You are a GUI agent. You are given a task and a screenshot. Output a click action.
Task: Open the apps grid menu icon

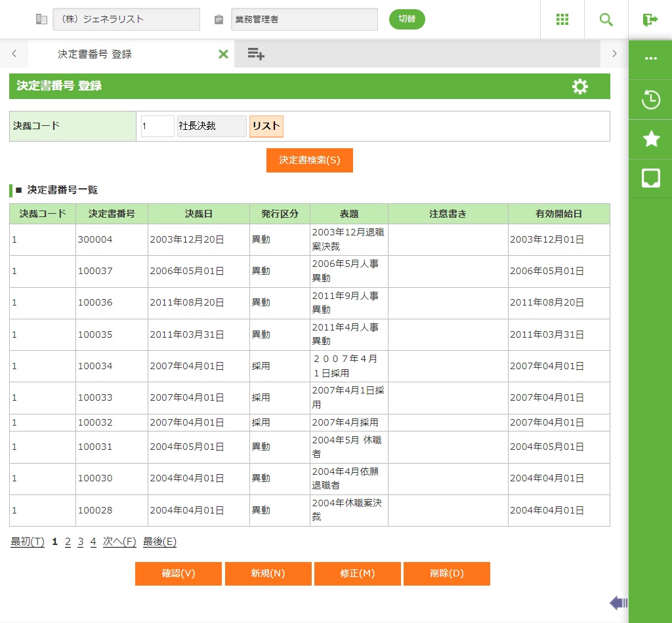pyautogui.click(x=562, y=20)
